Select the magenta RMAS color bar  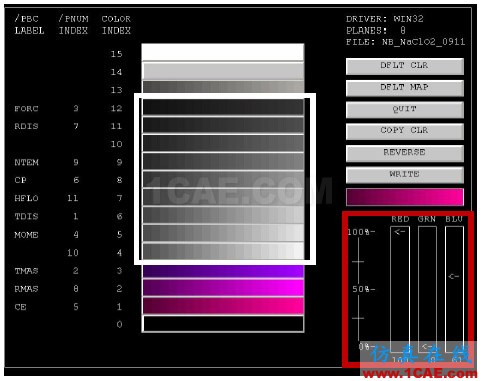[x=223, y=288]
